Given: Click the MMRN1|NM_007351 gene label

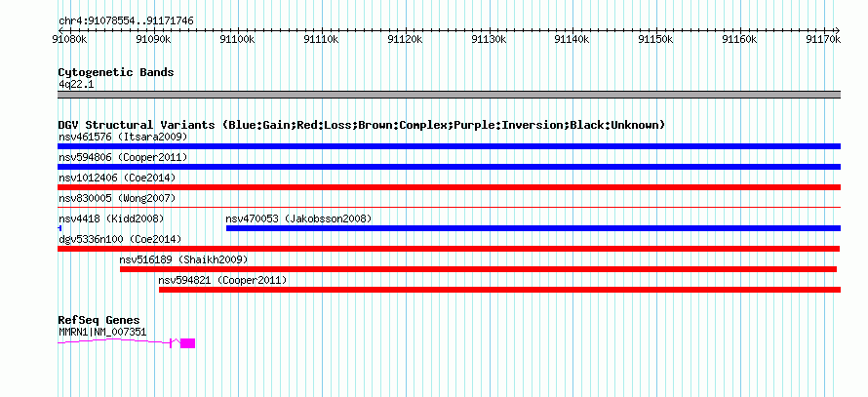Looking at the screenshot, I should tap(102, 332).
